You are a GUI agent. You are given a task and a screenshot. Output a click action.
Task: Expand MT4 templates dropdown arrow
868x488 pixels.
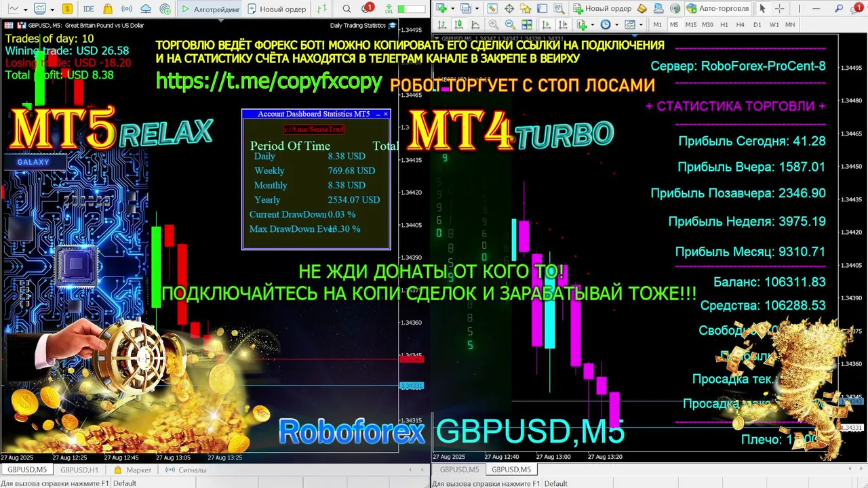coord(641,25)
